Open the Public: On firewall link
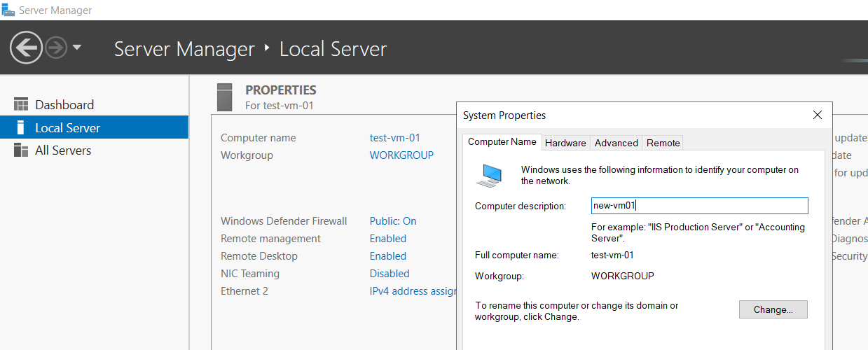Screen dimensions: 868x350 click(393, 221)
